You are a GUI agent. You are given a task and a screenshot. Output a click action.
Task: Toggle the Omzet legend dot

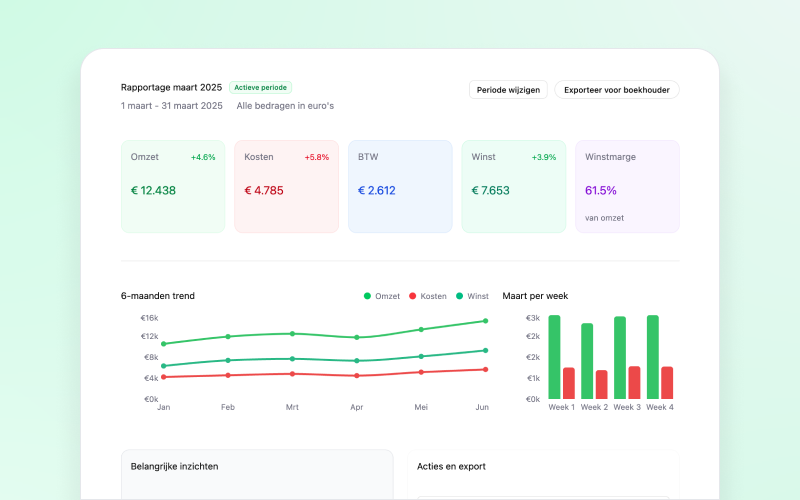pyautogui.click(x=367, y=296)
